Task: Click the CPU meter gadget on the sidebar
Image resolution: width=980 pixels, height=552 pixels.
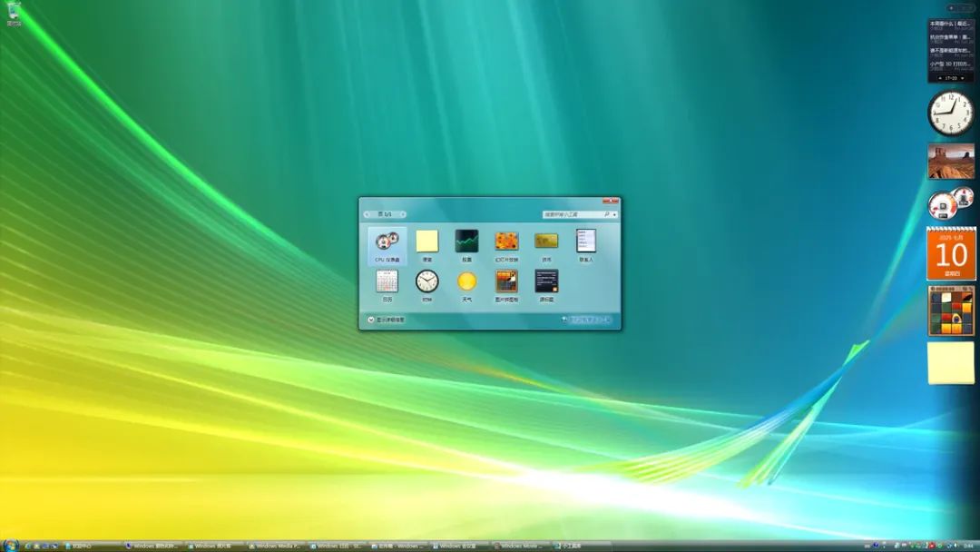Action: [950, 203]
